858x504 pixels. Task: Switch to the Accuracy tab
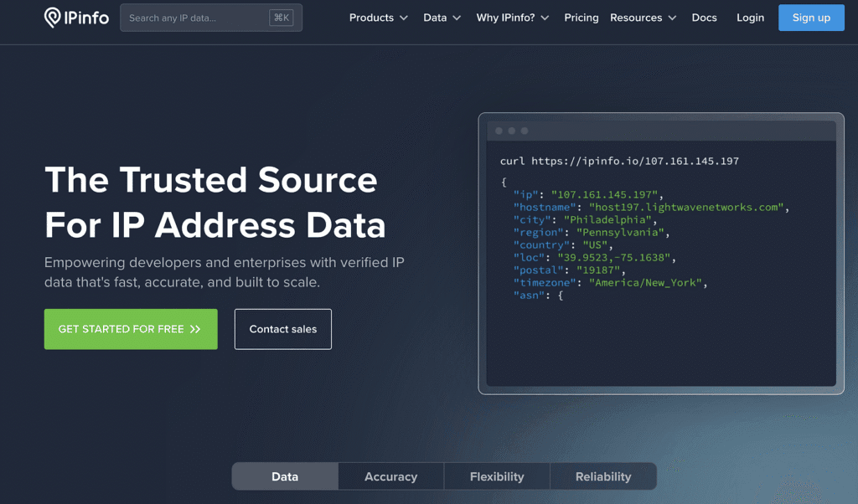(x=390, y=476)
